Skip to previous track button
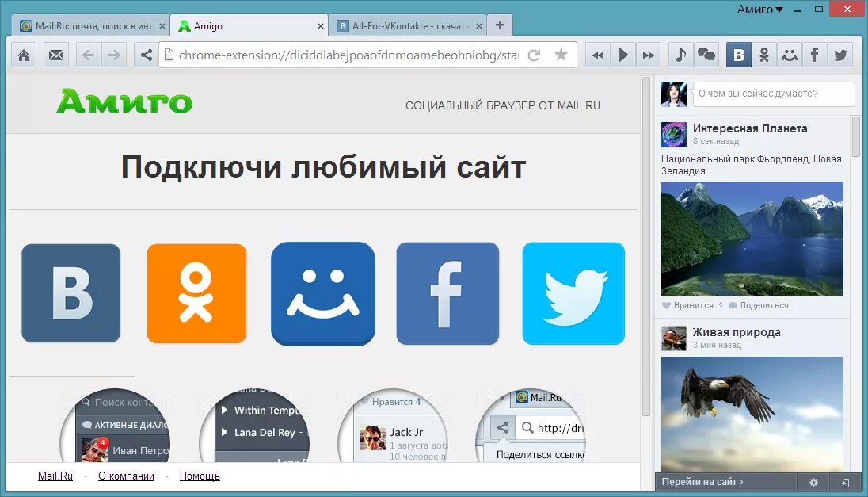The width and height of the screenshot is (868, 497). click(598, 55)
